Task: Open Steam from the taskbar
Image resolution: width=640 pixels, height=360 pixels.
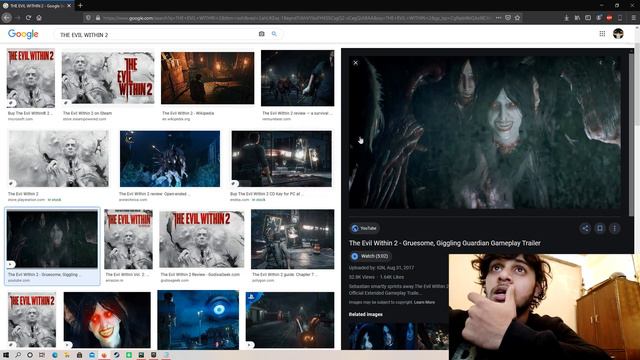Action: click(116, 355)
